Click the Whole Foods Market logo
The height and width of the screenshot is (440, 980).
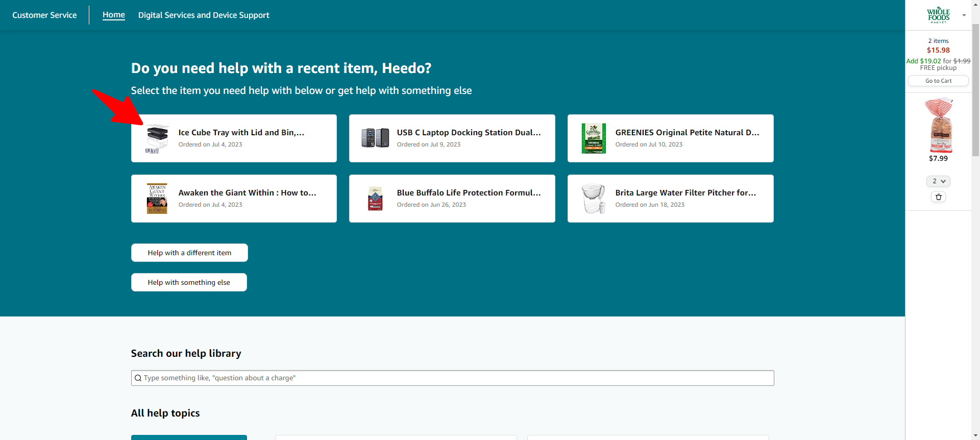[x=938, y=15]
